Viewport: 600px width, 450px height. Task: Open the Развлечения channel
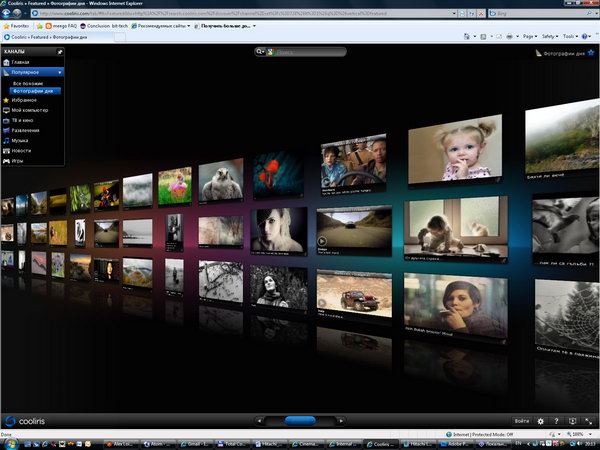pyautogui.click(x=26, y=130)
